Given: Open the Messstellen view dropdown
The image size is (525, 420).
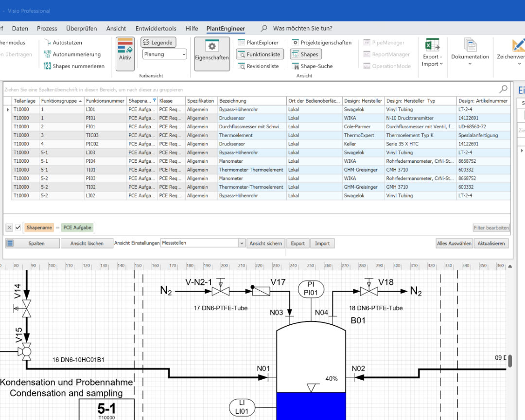Looking at the screenshot, I should coord(242,244).
